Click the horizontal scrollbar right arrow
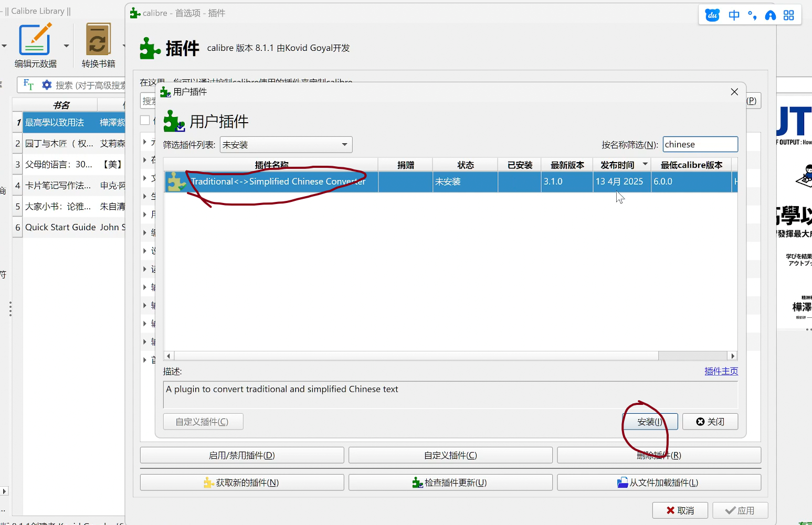Viewport: 812px width, 525px height. coord(733,356)
